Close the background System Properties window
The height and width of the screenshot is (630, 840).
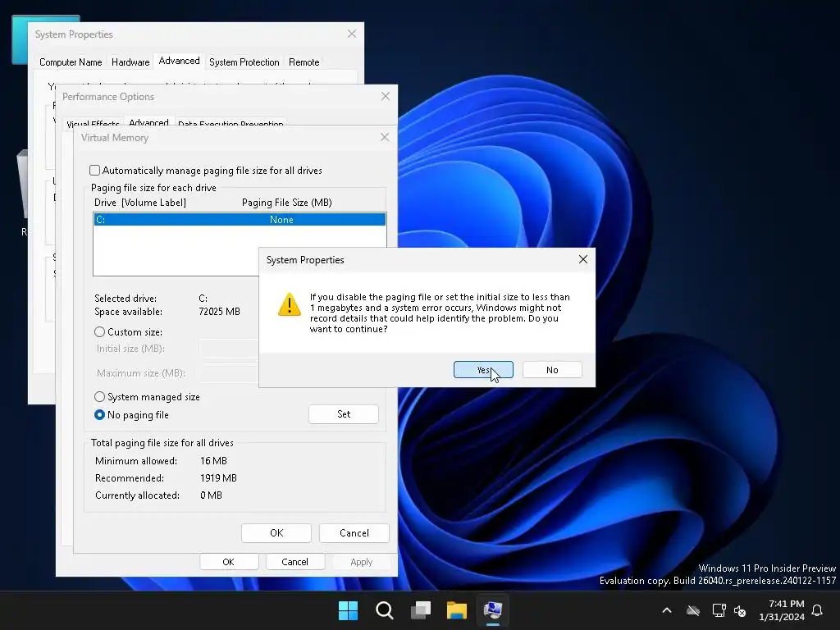pyautogui.click(x=351, y=34)
